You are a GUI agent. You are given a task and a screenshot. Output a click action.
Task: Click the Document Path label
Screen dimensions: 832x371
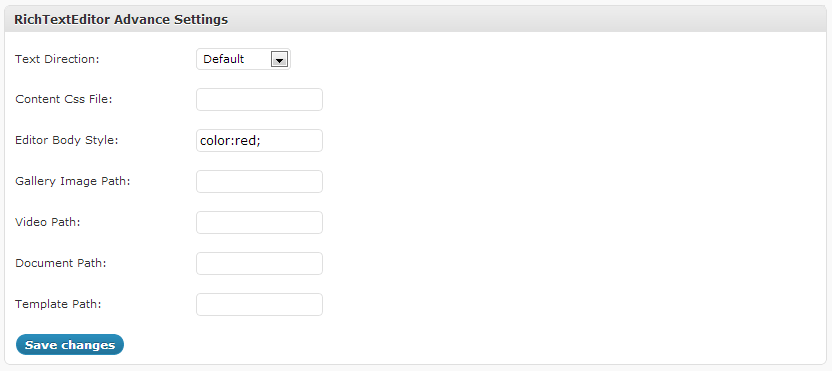point(60,263)
